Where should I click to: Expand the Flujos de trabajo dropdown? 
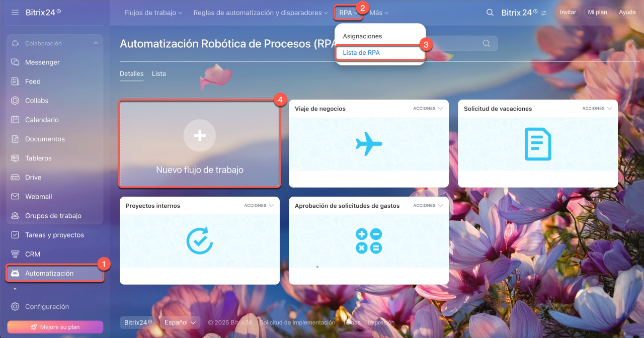153,13
